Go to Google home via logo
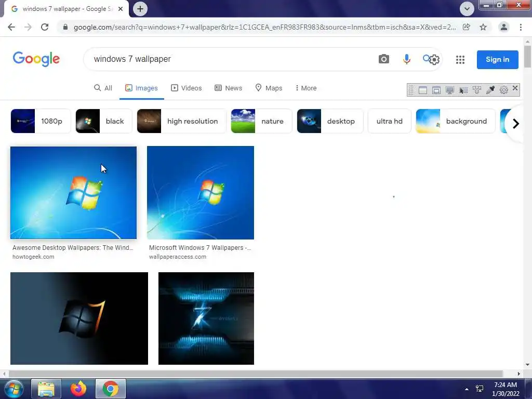Screen dimensions: 532x399 click(x=36, y=59)
